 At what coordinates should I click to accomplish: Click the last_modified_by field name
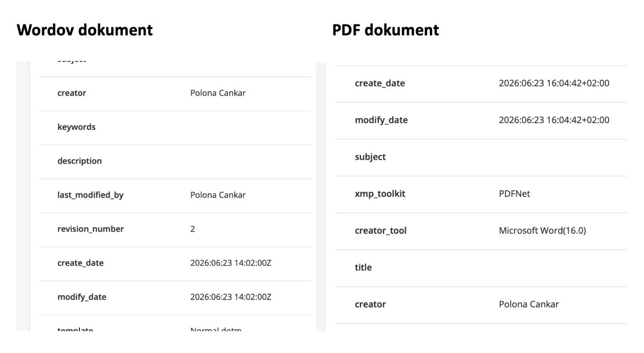click(90, 195)
